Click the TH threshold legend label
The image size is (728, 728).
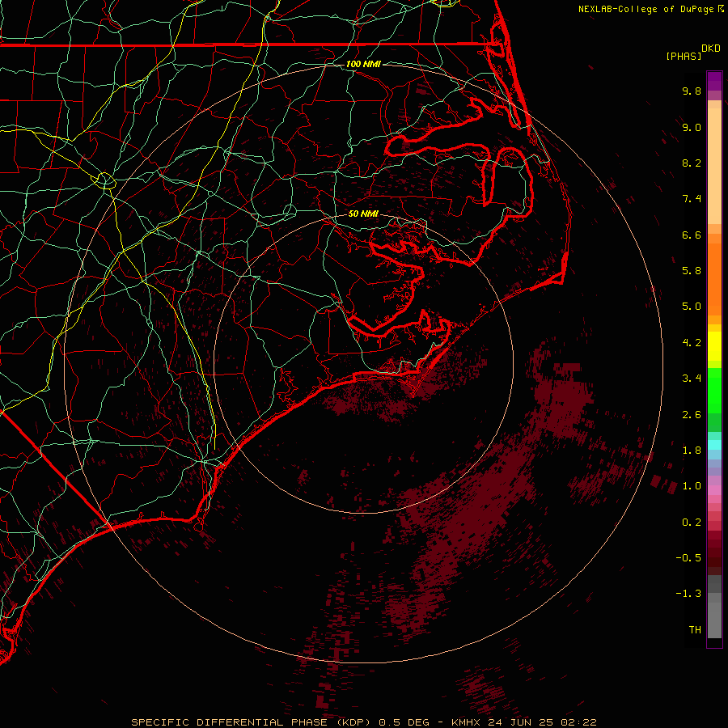click(x=695, y=630)
